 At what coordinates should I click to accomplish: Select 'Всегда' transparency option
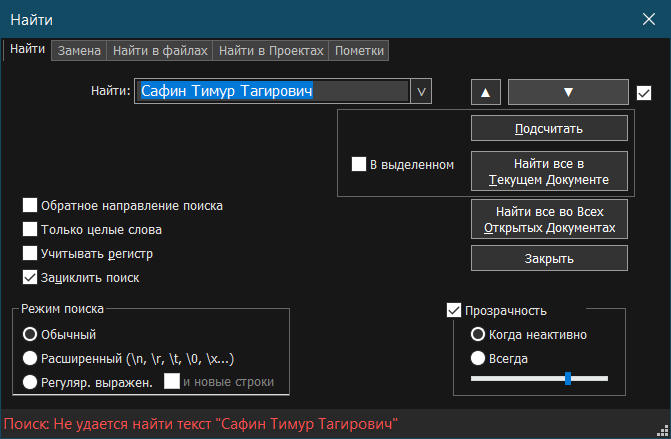point(478,358)
